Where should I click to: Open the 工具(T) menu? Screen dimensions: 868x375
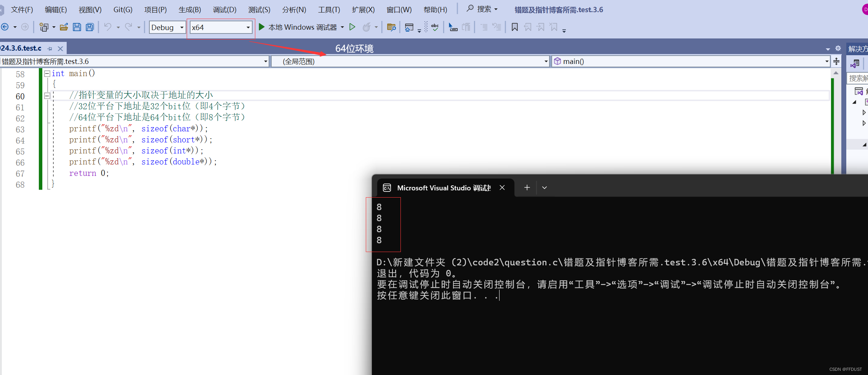(329, 10)
